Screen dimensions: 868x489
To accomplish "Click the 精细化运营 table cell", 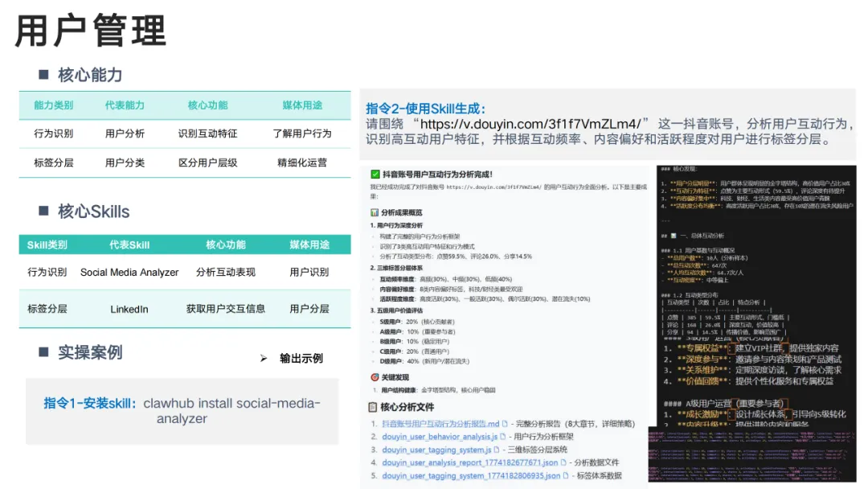I will [x=302, y=162].
